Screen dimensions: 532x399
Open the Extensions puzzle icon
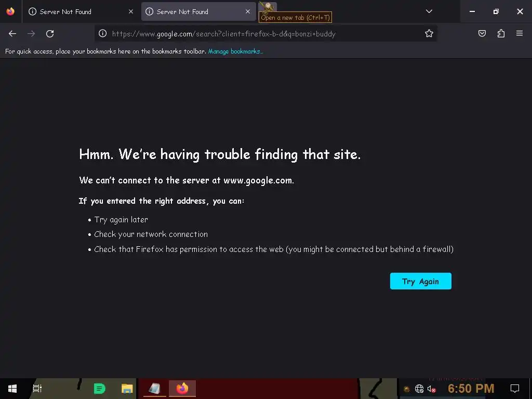tap(501, 33)
